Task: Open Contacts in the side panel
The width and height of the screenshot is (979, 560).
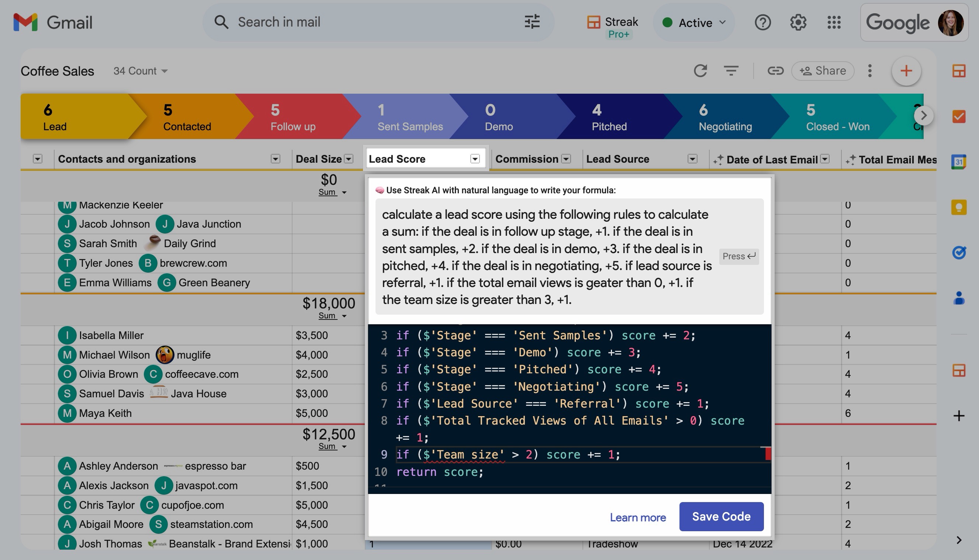Action: coord(959,298)
